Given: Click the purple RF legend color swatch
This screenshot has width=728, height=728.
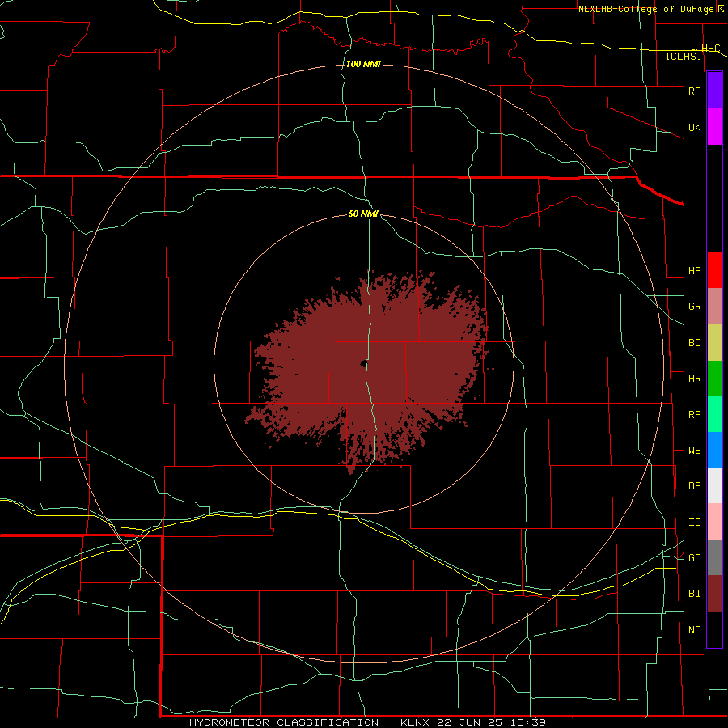Looking at the screenshot, I should click(714, 91).
